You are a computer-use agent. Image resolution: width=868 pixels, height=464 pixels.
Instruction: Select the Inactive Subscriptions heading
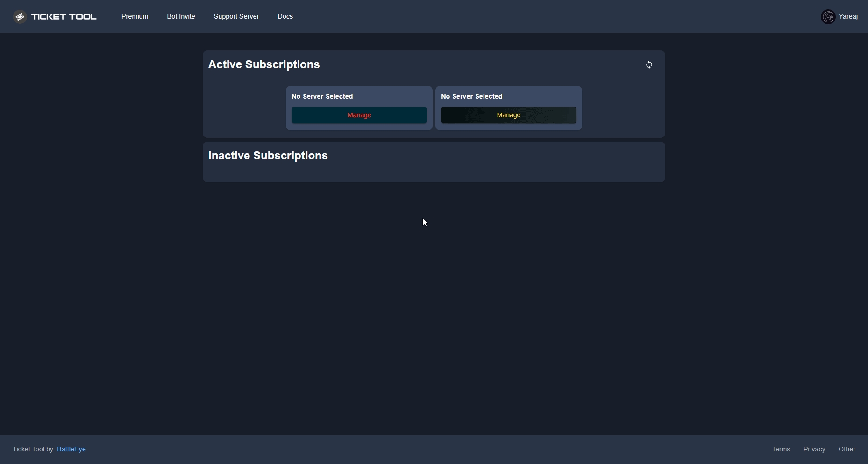click(x=268, y=156)
